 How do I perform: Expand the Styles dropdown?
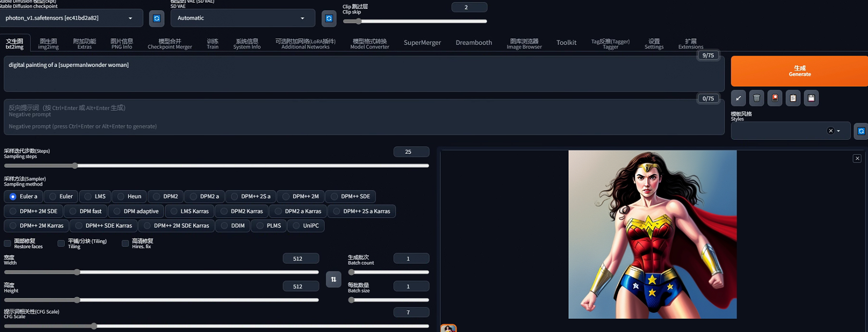pyautogui.click(x=839, y=131)
